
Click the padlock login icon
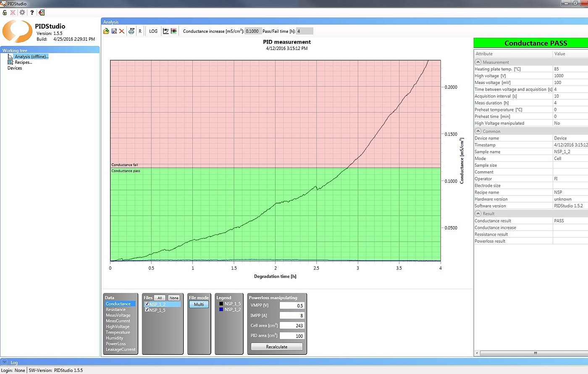coord(5,12)
